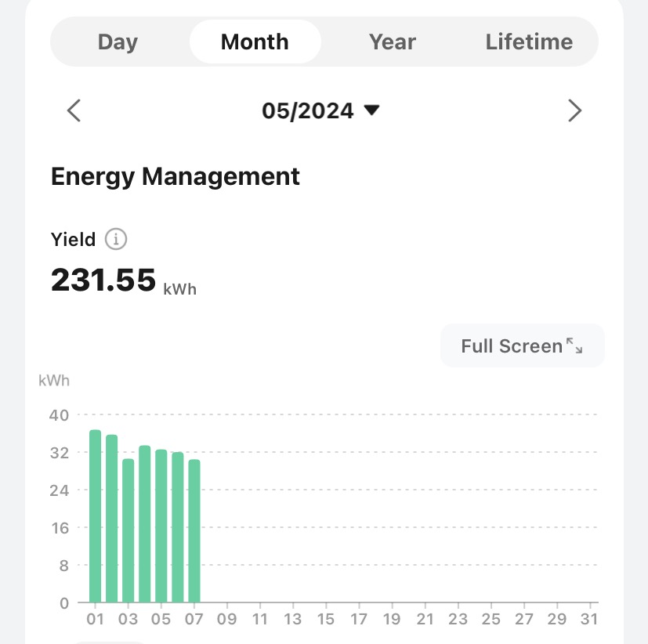Click the Full Screen expand arrows icon
Screen dimensions: 648x644
(x=574, y=346)
